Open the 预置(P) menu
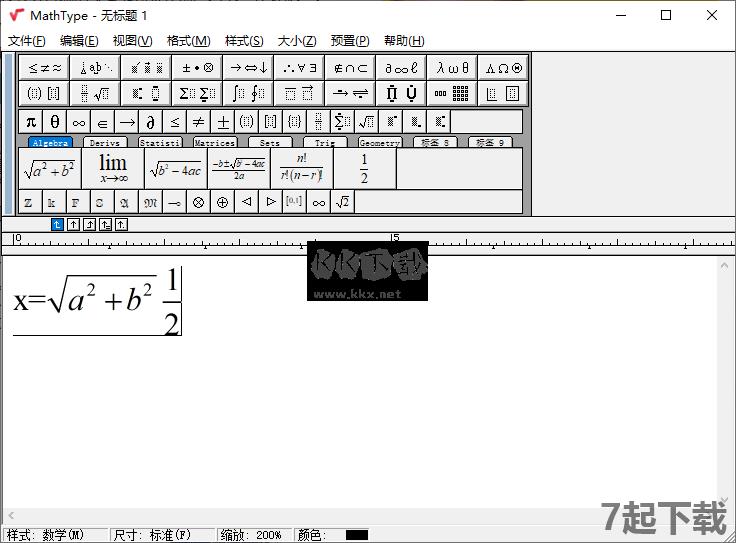 point(350,41)
